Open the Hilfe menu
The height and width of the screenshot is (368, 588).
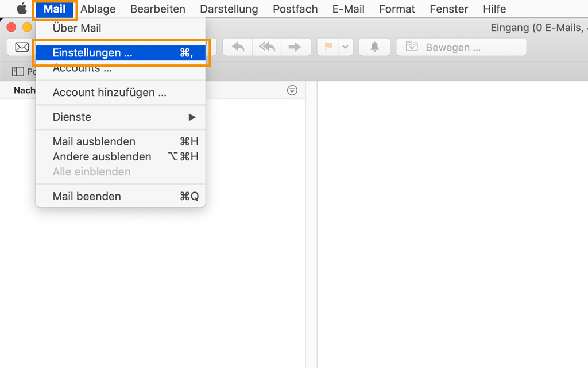tap(494, 9)
